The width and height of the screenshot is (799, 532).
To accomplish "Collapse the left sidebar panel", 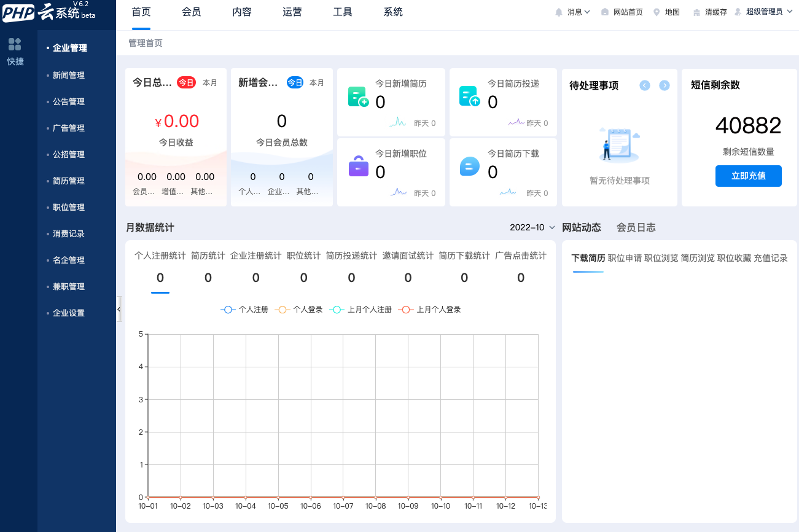I will coord(119,310).
